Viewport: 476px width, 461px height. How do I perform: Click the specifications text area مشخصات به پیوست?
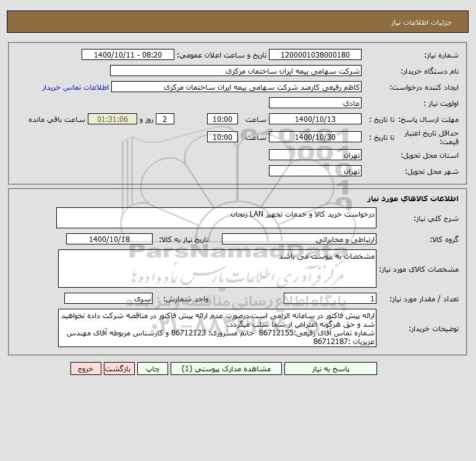(217, 269)
